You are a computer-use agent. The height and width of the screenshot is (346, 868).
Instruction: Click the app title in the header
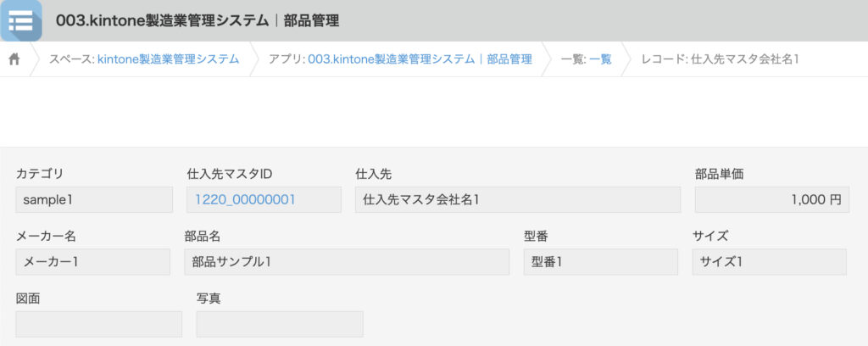click(x=198, y=21)
